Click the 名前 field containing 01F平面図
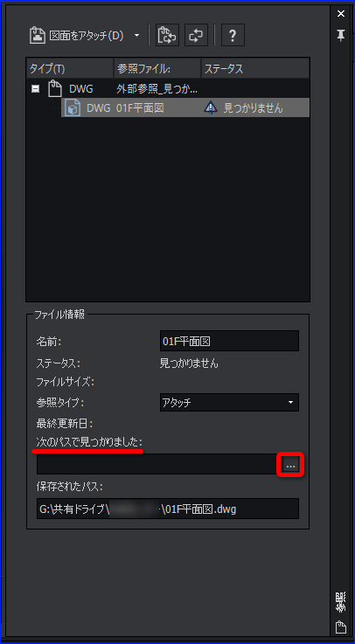The image size is (355, 644). tap(229, 342)
